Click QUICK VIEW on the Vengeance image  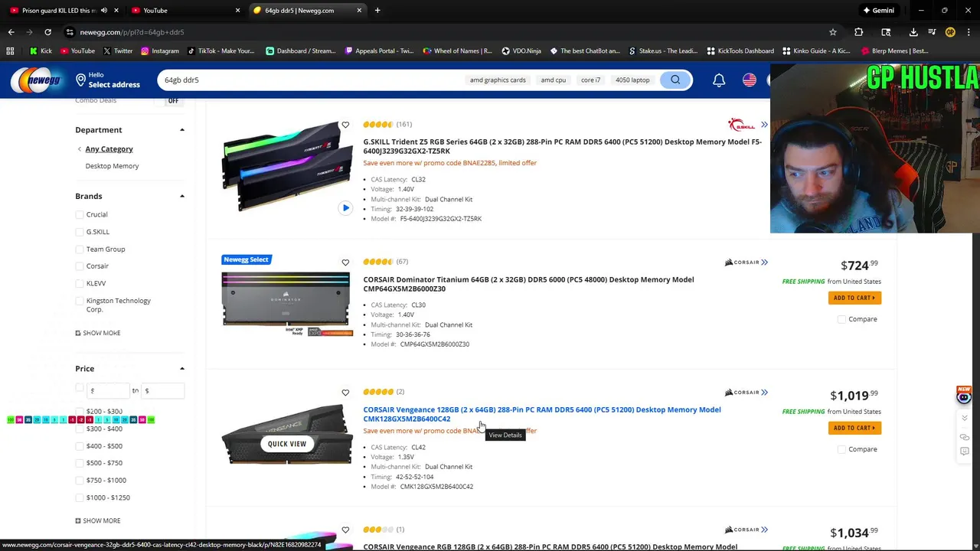pyautogui.click(x=287, y=444)
